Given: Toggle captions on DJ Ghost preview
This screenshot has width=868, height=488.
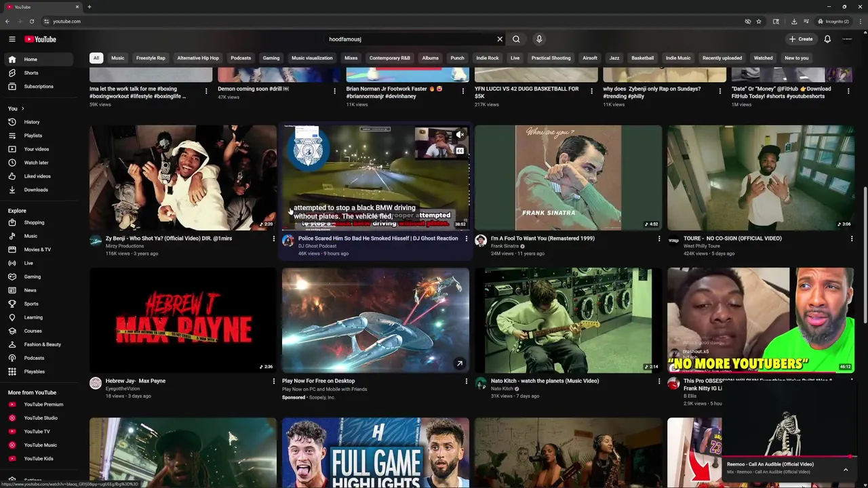Looking at the screenshot, I should (x=460, y=150).
